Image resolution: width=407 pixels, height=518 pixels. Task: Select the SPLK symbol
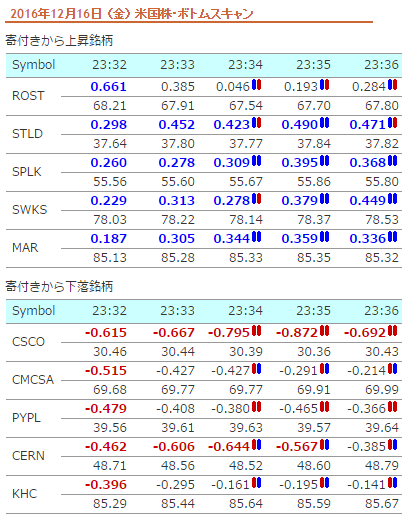[x=27, y=172]
